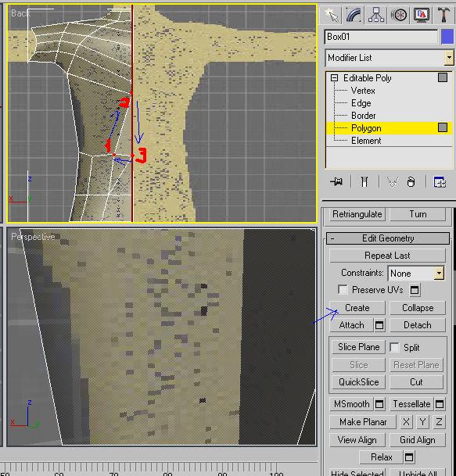The height and width of the screenshot is (476, 456).
Task: Click Remove modifier trash icon
Action: [x=411, y=182]
